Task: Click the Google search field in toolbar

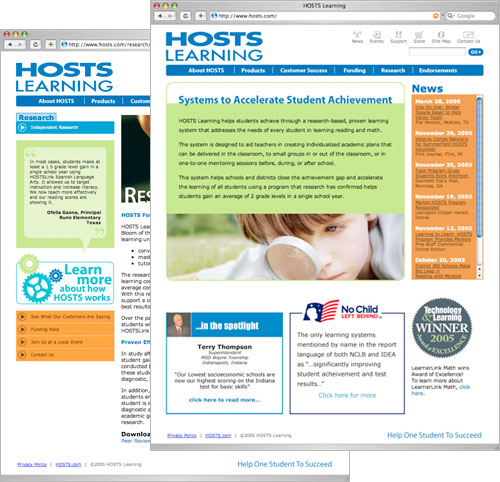Action: pyautogui.click(x=471, y=16)
